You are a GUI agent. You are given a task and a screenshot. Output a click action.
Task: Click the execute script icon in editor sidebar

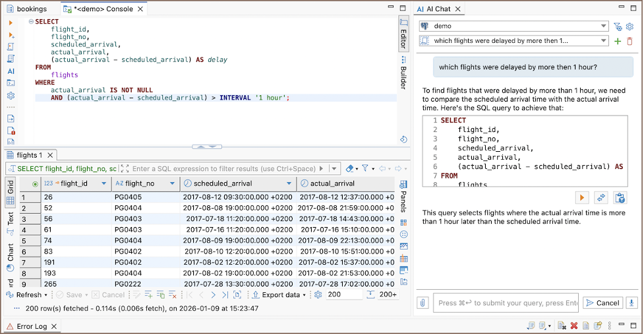click(11, 46)
